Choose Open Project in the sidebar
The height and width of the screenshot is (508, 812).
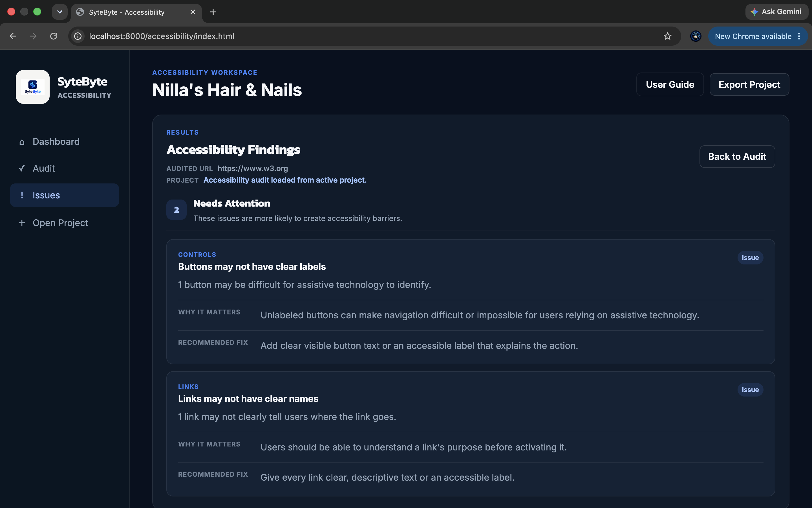point(64,223)
